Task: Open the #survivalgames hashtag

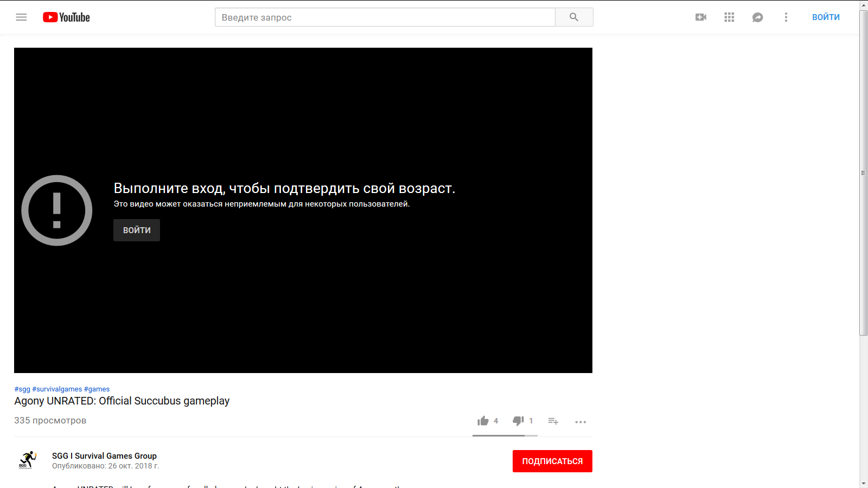Action: (x=57, y=389)
